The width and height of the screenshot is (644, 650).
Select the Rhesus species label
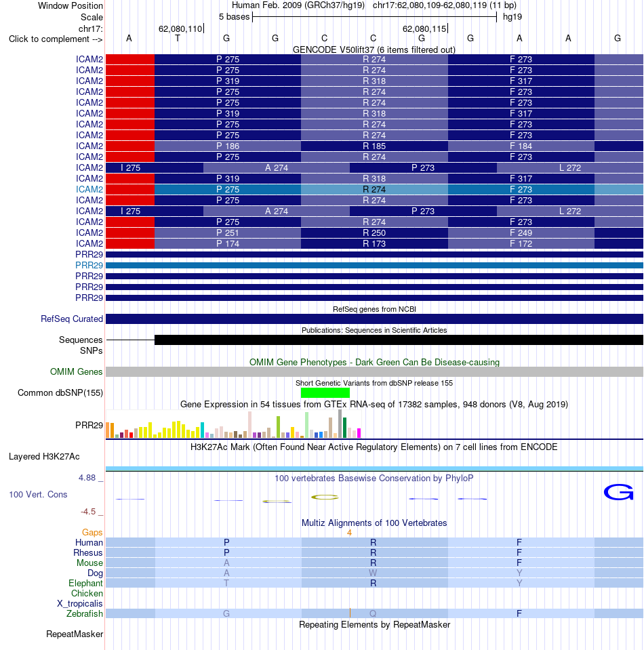click(x=88, y=552)
